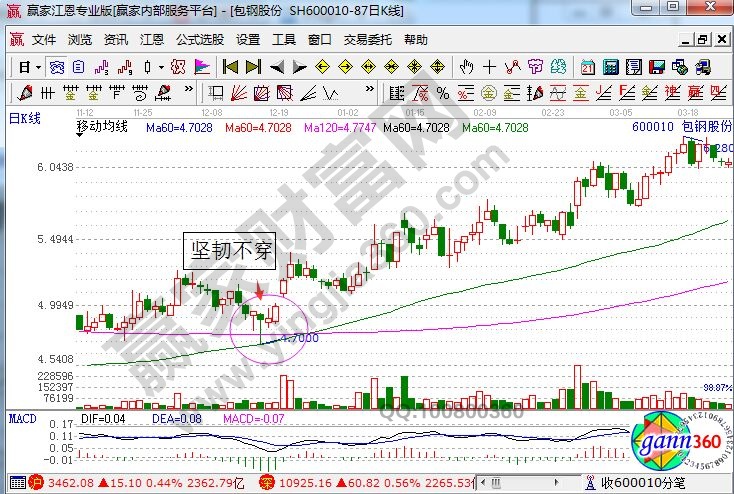Click the calendar icon in toolbar
This screenshot has height=494, width=734.
[586, 67]
